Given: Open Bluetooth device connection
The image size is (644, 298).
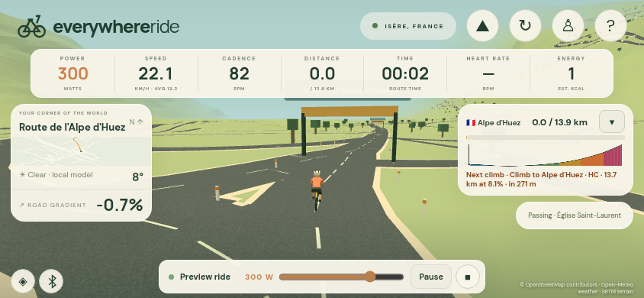Looking at the screenshot, I should [51, 281].
